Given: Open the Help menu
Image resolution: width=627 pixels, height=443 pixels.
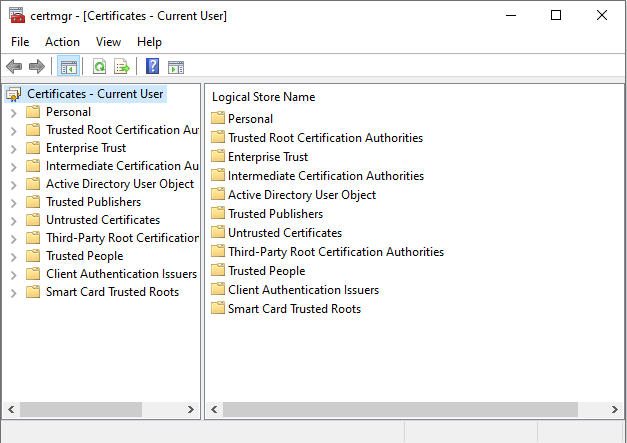Looking at the screenshot, I should [x=149, y=42].
